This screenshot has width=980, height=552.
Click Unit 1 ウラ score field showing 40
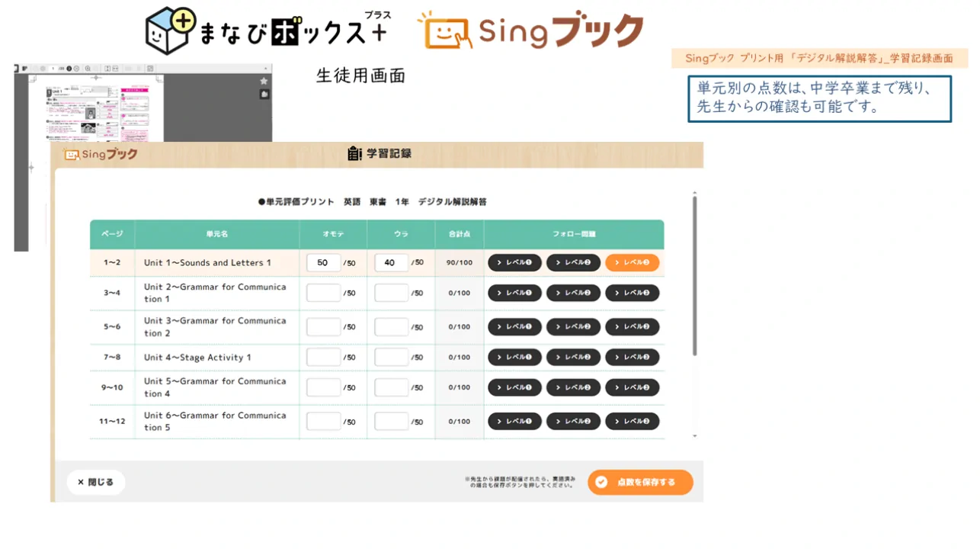391,263
